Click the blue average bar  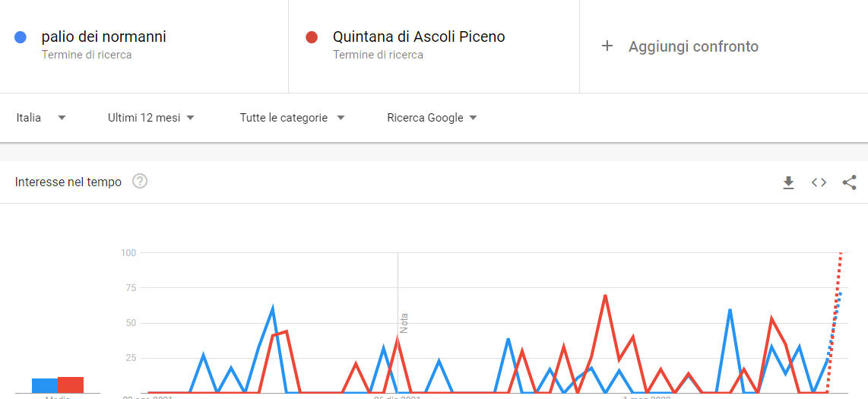(45, 385)
